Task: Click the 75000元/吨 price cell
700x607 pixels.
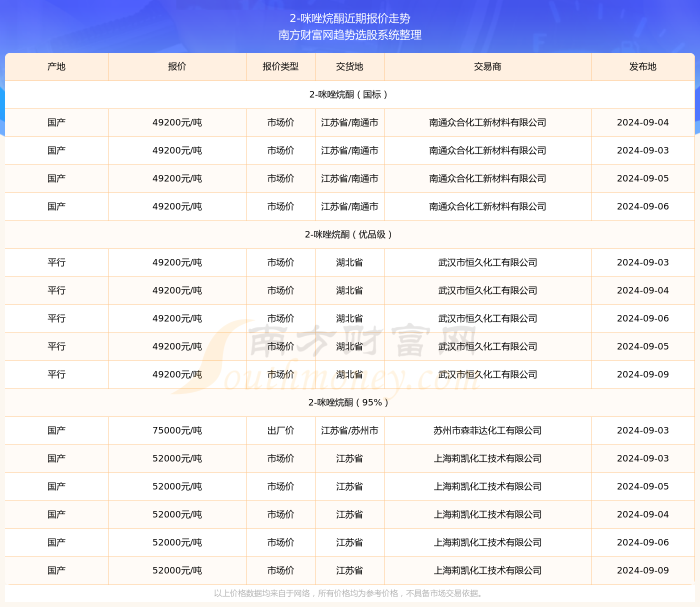Action: pos(177,430)
